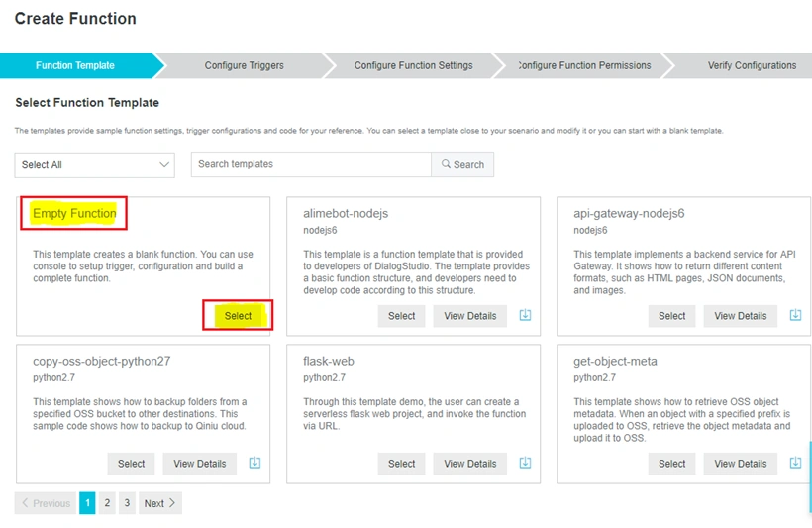View Details of get-object-meta template
Image resolution: width=812 pixels, height=528 pixels.
740,464
